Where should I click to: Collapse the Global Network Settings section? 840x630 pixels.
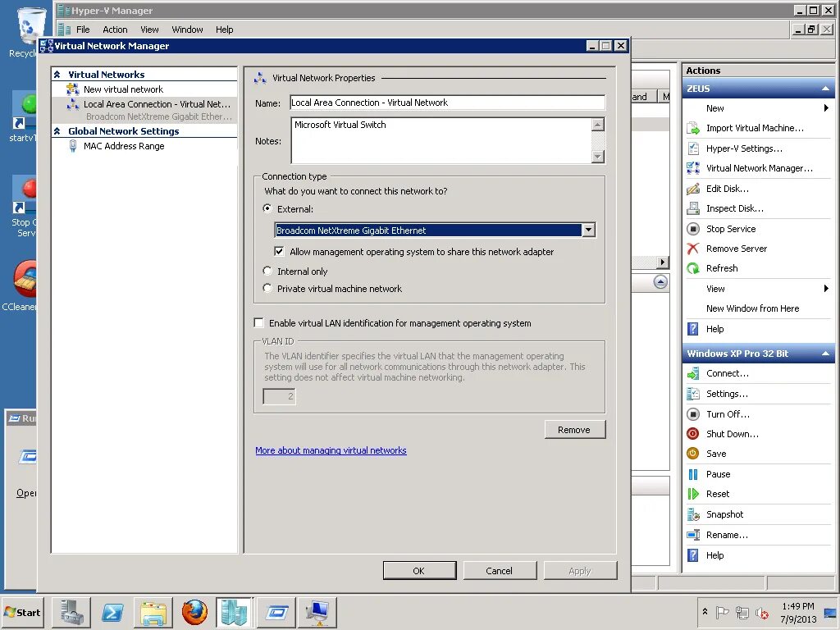57,131
